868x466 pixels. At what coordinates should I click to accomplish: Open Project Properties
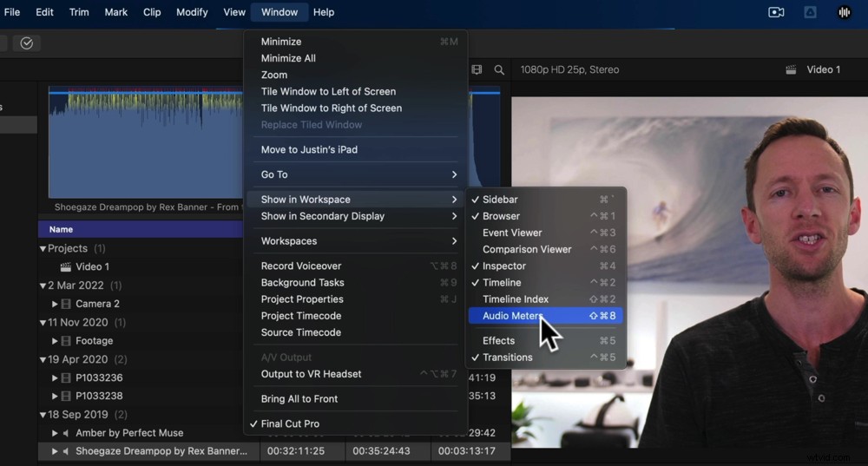(x=355, y=299)
